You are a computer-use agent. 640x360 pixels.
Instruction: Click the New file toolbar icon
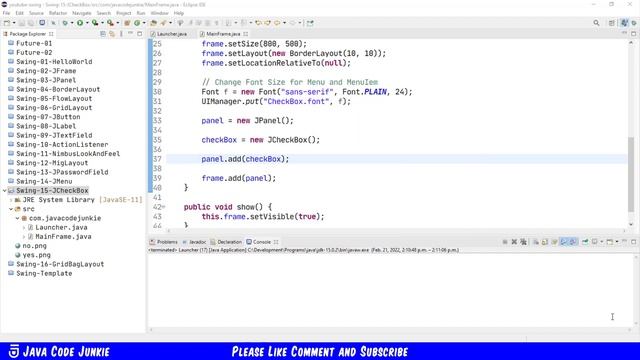tap(7, 23)
